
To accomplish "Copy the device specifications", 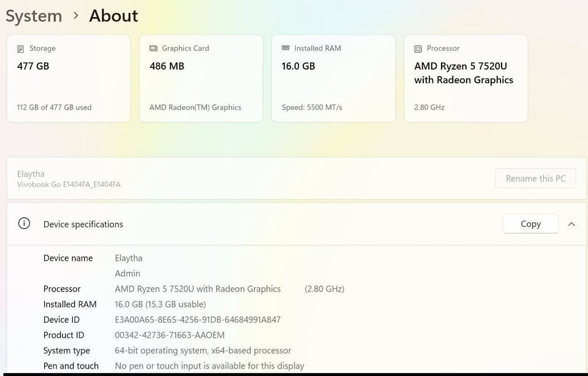I will (x=530, y=224).
